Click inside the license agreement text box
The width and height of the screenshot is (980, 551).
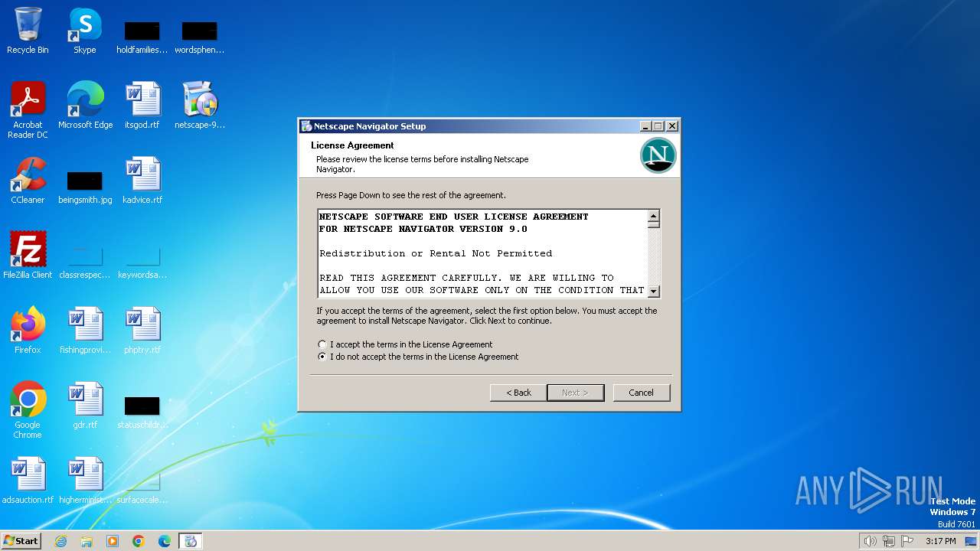[483, 253]
